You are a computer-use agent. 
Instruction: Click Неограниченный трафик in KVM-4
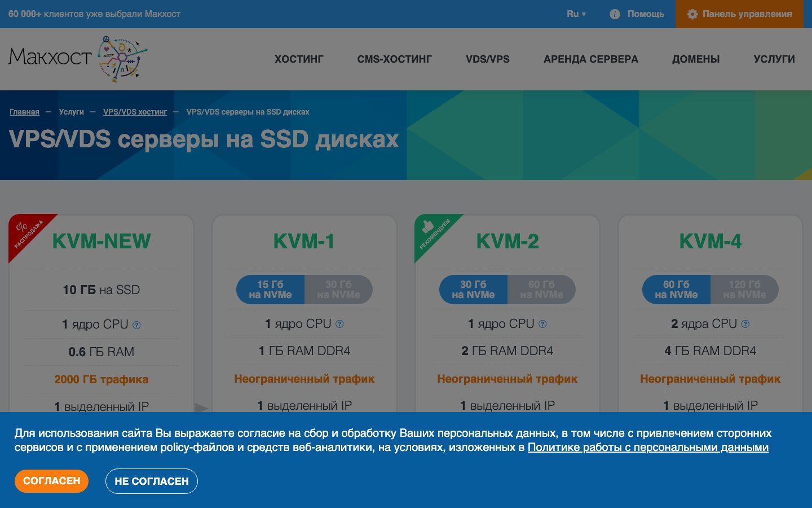(710, 379)
